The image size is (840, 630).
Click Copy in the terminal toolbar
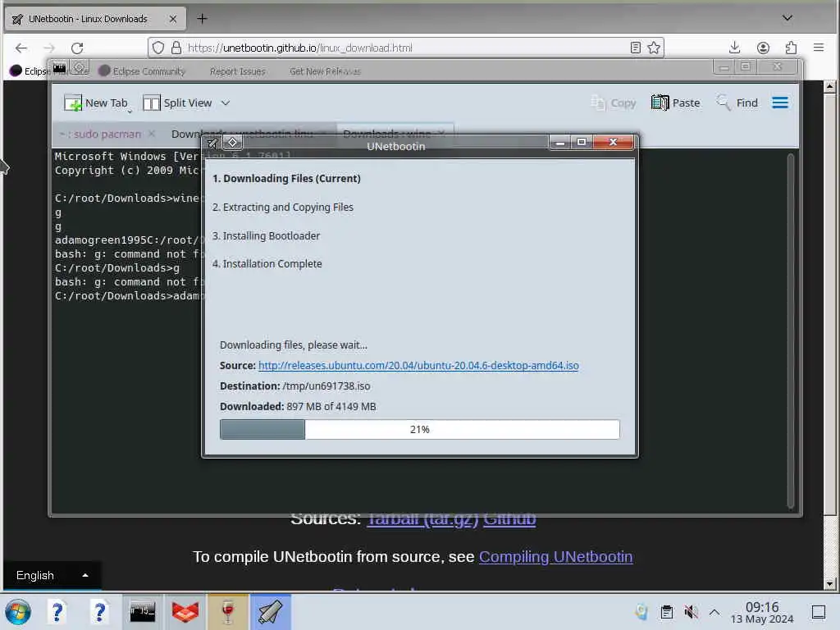point(614,103)
